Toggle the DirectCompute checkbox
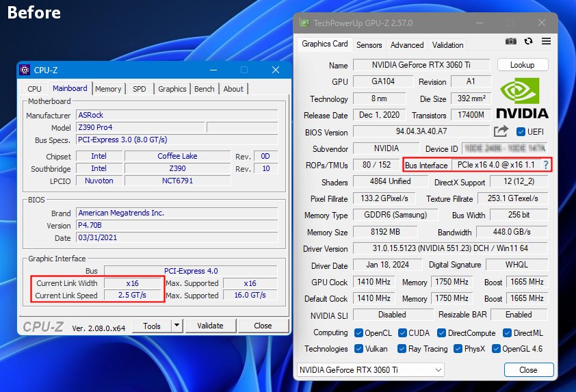This screenshot has height=392, width=576. [441, 333]
